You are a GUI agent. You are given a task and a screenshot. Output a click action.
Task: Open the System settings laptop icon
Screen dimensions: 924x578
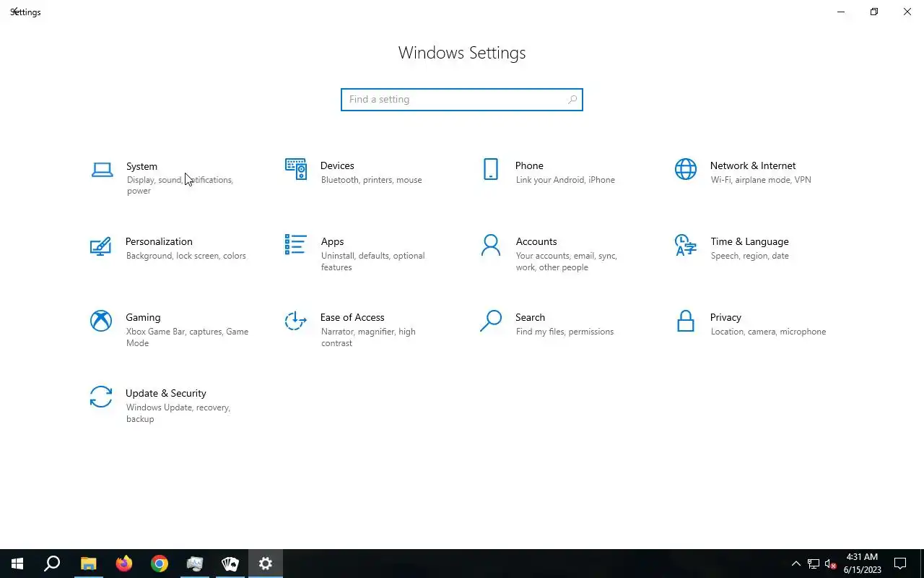point(102,170)
